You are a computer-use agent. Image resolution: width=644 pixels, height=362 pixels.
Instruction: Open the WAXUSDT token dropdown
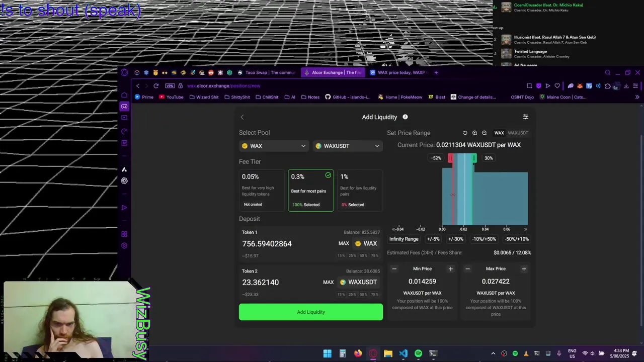[x=348, y=146]
